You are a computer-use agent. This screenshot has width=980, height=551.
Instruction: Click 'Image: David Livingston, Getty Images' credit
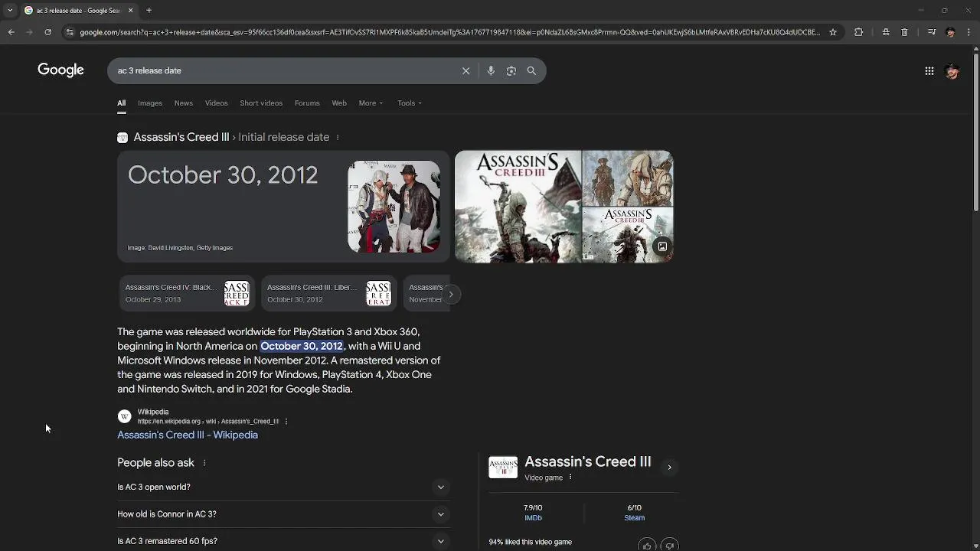(180, 248)
